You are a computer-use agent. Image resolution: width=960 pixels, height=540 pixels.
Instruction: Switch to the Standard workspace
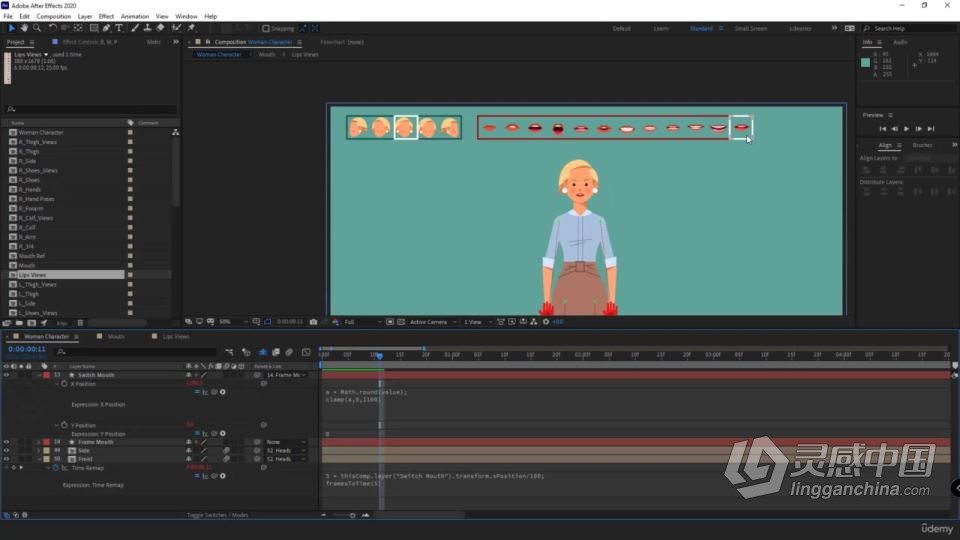click(x=701, y=28)
